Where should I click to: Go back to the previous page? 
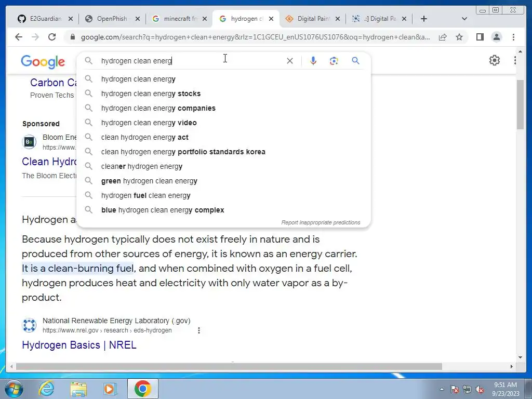[19, 37]
